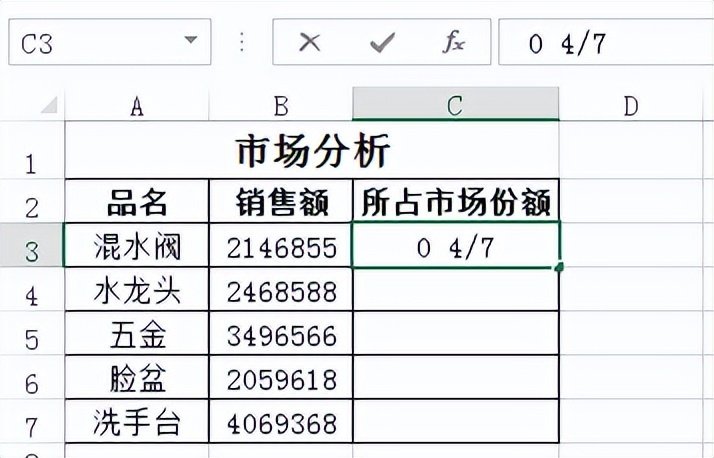Screen dimensions: 714x458
Task: Select the column A header
Action: pyautogui.click(x=137, y=106)
